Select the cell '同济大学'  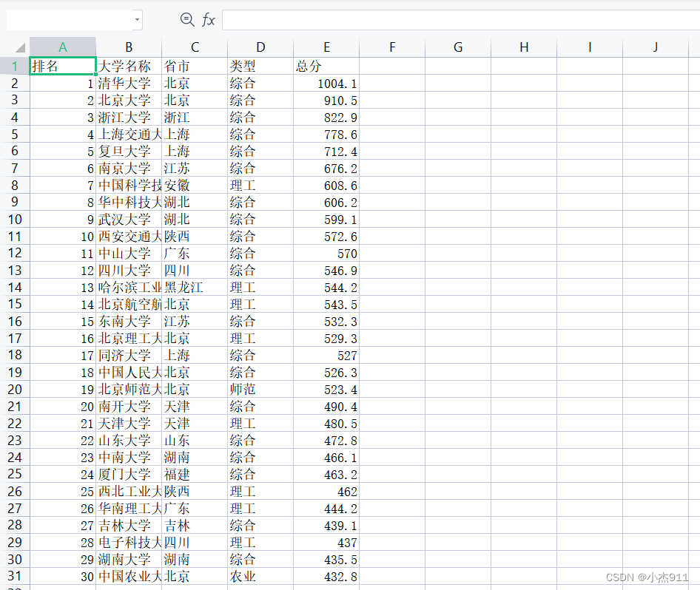pyautogui.click(x=129, y=355)
